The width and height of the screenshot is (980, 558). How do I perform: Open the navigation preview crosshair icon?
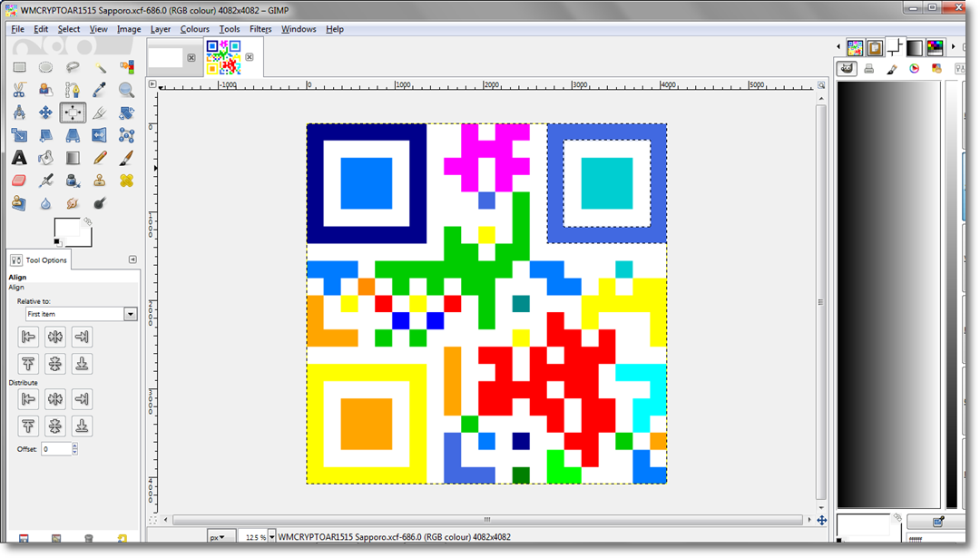point(822,520)
